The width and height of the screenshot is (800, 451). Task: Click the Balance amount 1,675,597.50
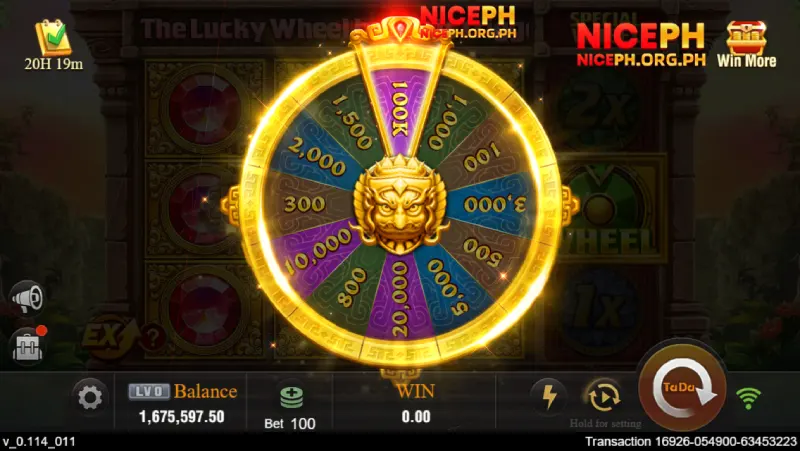pyautogui.click(x=182, y=417)
